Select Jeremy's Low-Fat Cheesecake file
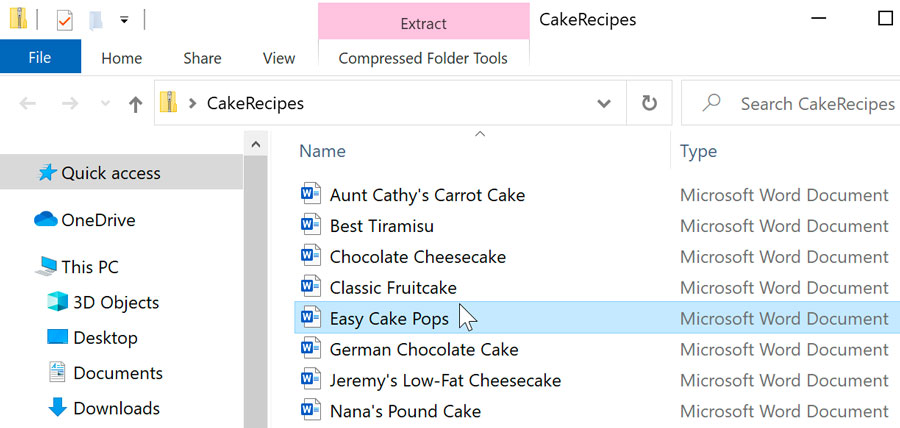Viewport: 900px width, 428px height. coord(445,380)
